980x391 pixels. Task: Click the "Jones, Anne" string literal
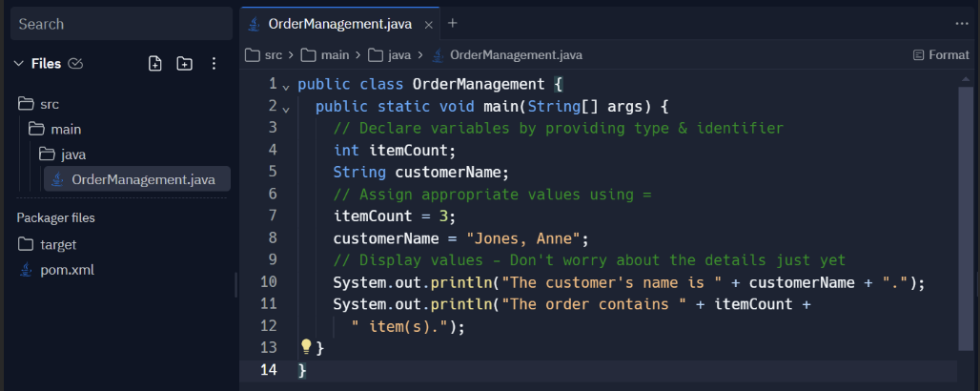coord(523,238)
